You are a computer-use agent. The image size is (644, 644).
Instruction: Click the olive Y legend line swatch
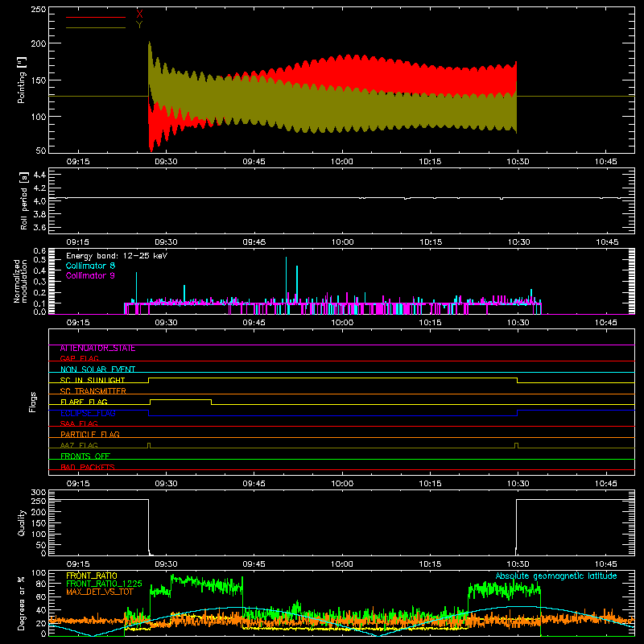(x=96, y=27)
